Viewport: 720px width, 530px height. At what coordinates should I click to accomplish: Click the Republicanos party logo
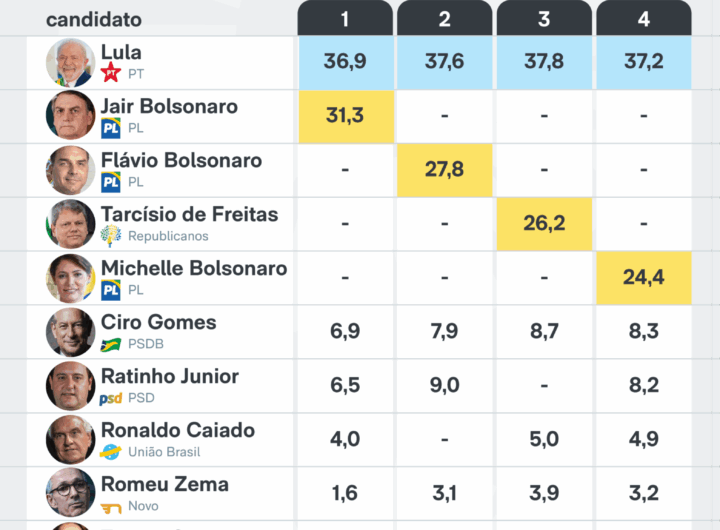(x=111, y=235)
